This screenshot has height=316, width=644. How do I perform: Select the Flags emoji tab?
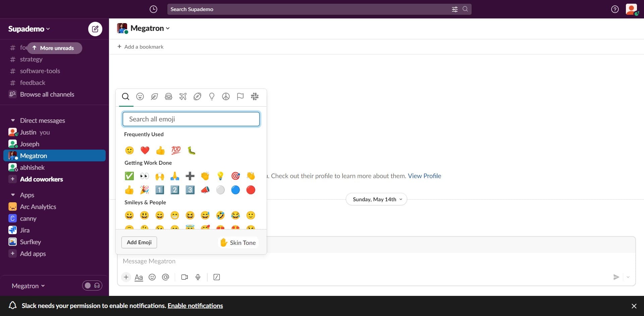coord(240,97)
